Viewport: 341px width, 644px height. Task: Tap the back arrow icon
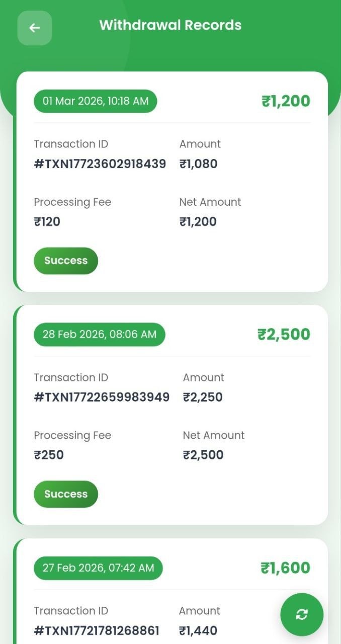tap(35, 28)
